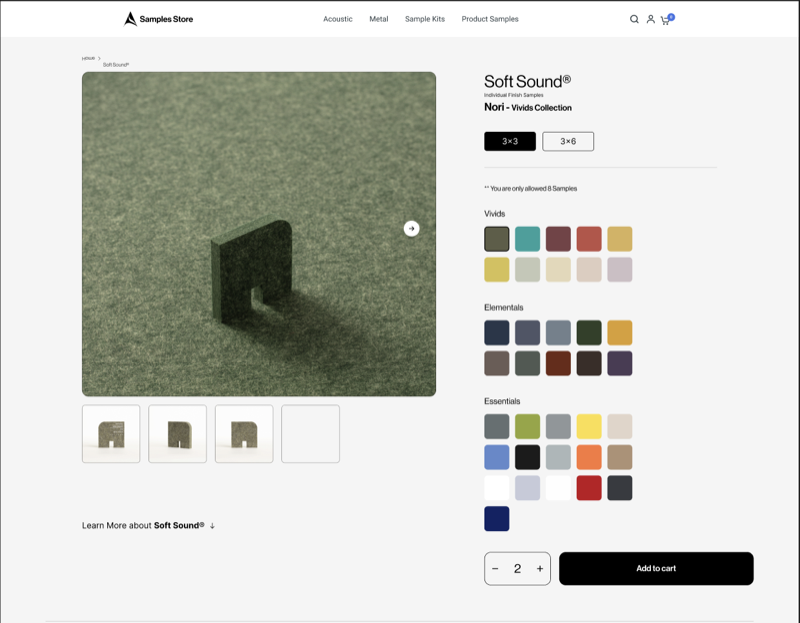Image resolution: width=800 pixels, height=623 pixels.
Task: View first product thumbnail
Action: (x=111, y=434)
